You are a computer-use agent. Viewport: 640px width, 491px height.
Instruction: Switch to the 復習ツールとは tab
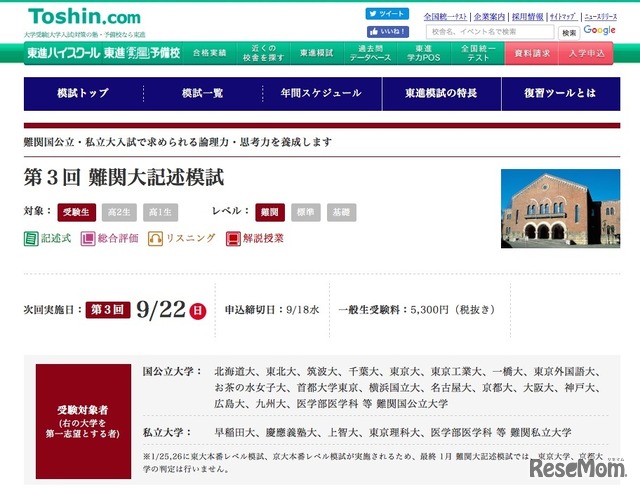click(x=561, y=93)
